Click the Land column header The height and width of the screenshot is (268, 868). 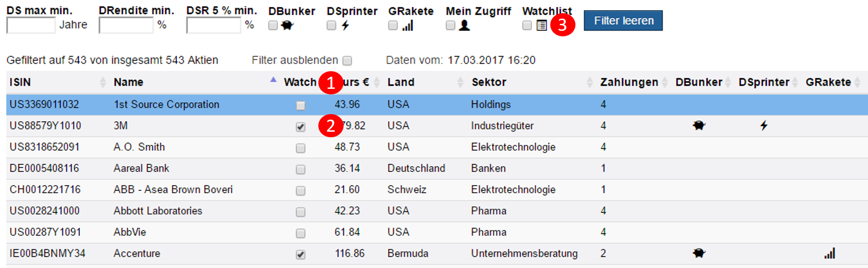(401, 82)
